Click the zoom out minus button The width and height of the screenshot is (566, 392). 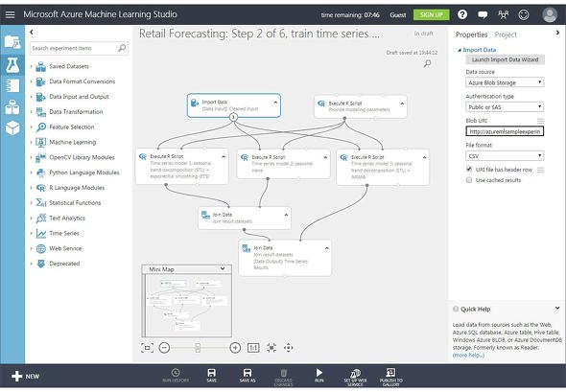[x=164, y=348]
